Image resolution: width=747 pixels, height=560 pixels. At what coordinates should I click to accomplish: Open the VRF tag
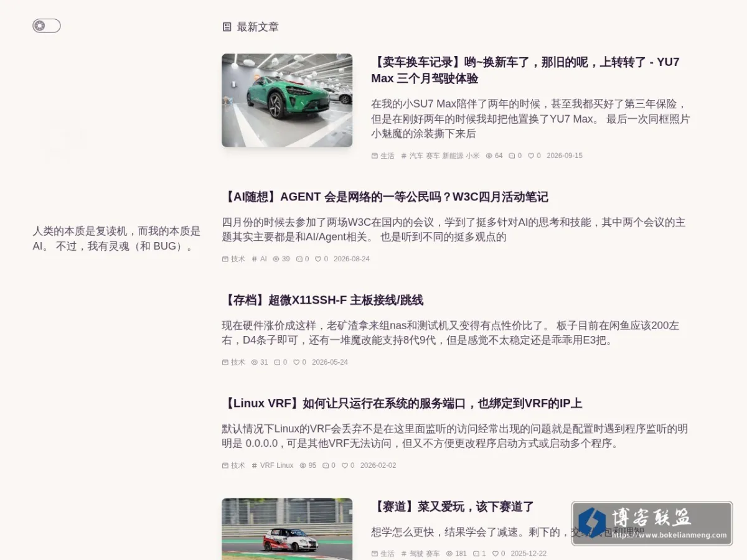267,466
